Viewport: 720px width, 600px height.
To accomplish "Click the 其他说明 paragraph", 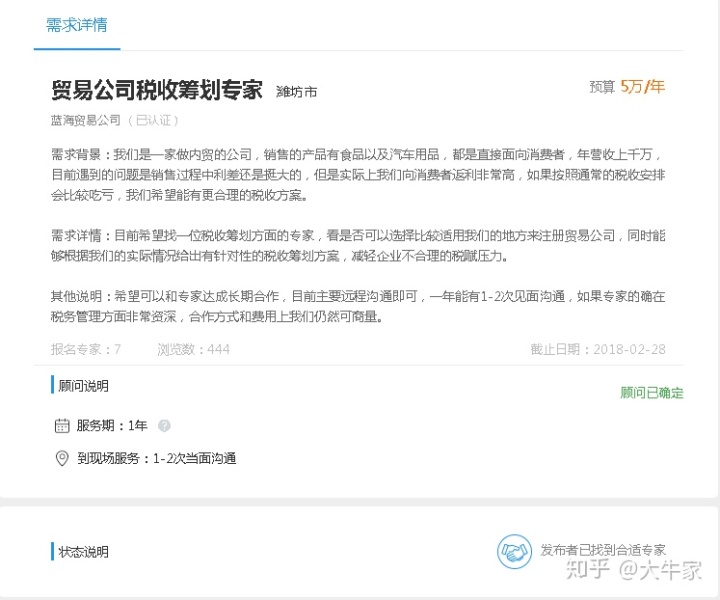I will 358,306.
